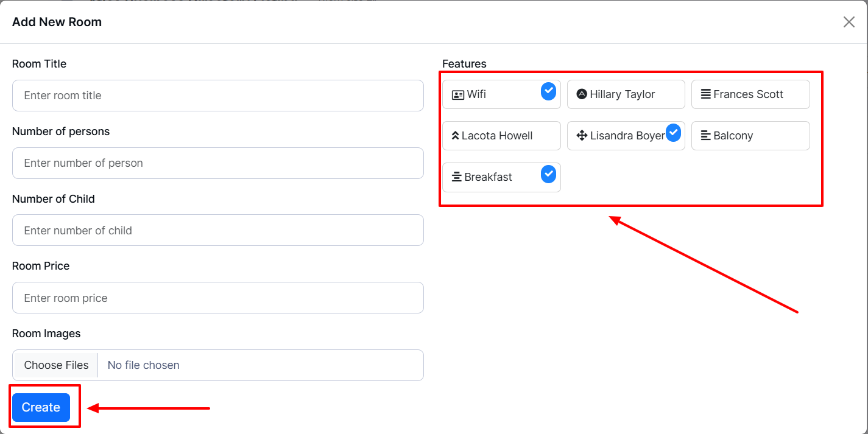Image resolution: width=868 pixels, height=434 pixels.
Task: Click the align-left icon beside Balcony
Action: [x=705, y=136]
